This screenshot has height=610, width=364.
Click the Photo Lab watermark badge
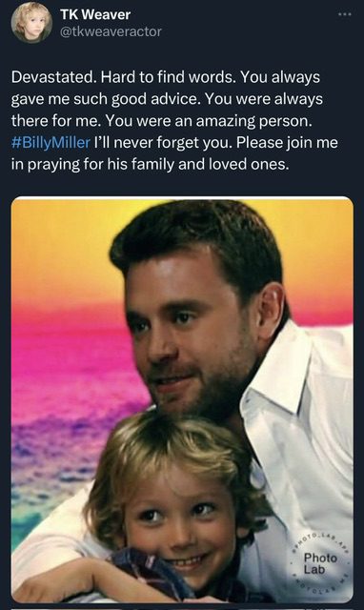click(320, 563)
